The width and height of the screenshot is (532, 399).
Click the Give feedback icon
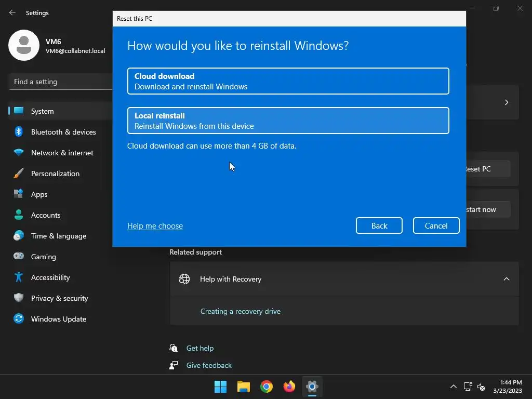[174, 365]
